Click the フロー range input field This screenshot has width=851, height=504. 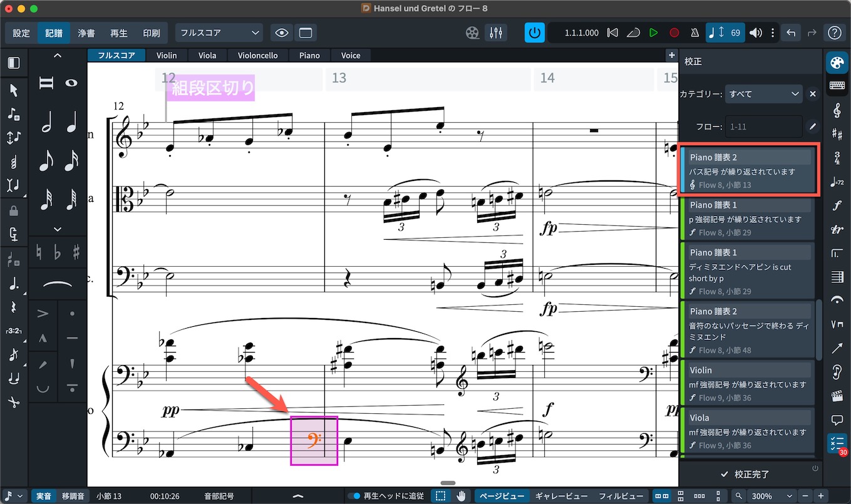[763, 126]
